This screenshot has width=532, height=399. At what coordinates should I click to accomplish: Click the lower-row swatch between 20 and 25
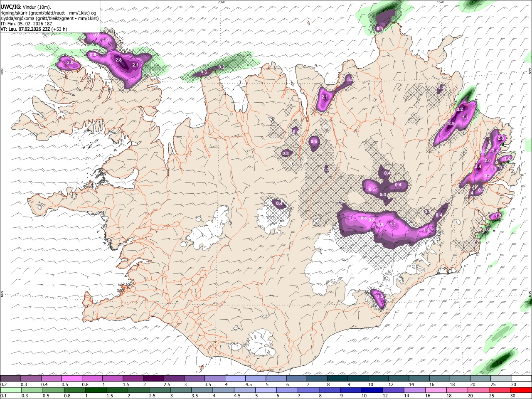click(x=478, y=390)
